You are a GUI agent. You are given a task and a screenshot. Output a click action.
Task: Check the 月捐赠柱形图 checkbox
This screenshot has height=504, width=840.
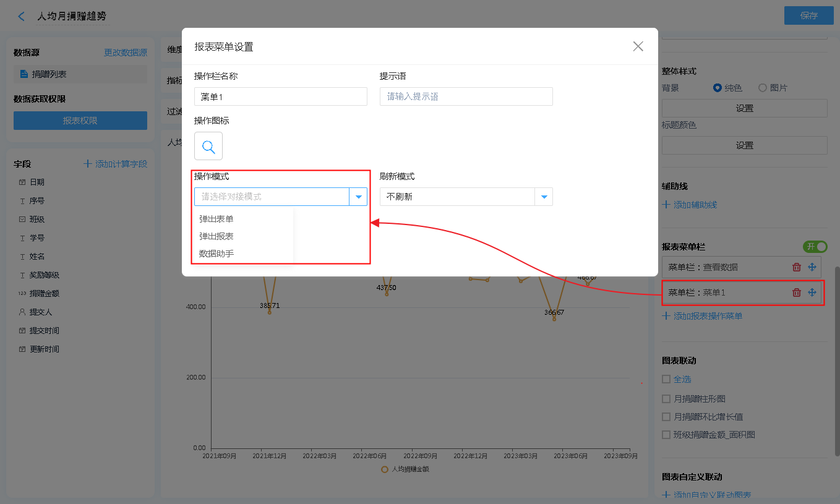[666, 399]
